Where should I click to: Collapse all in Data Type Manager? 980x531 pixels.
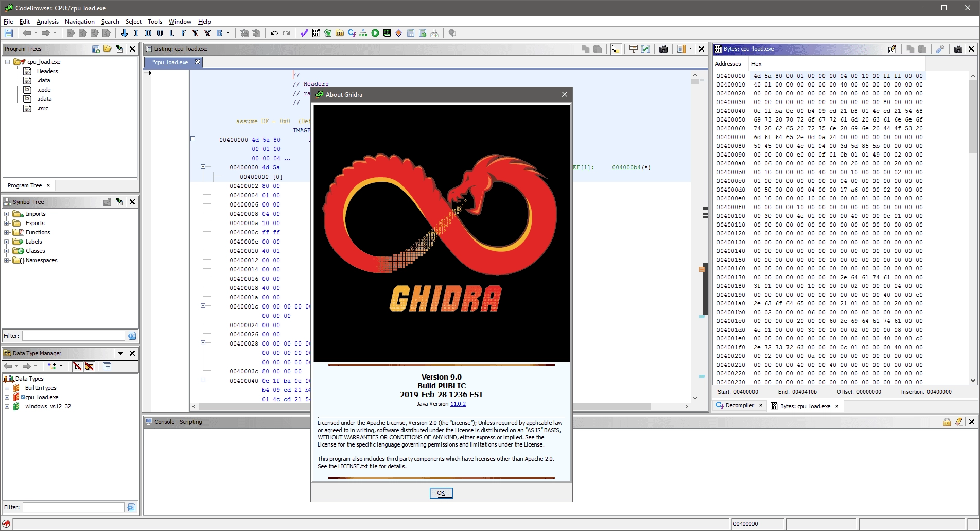point(107,366)
